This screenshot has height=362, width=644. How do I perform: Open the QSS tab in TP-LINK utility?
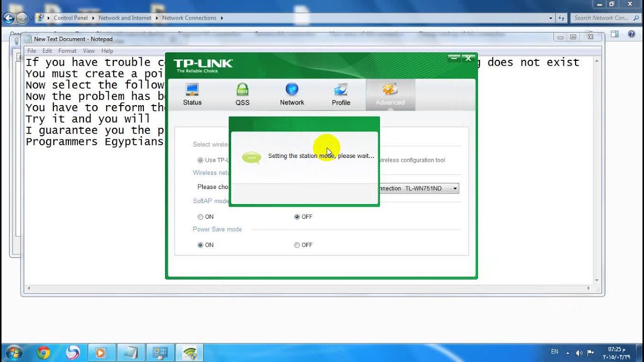coord(243,95)
